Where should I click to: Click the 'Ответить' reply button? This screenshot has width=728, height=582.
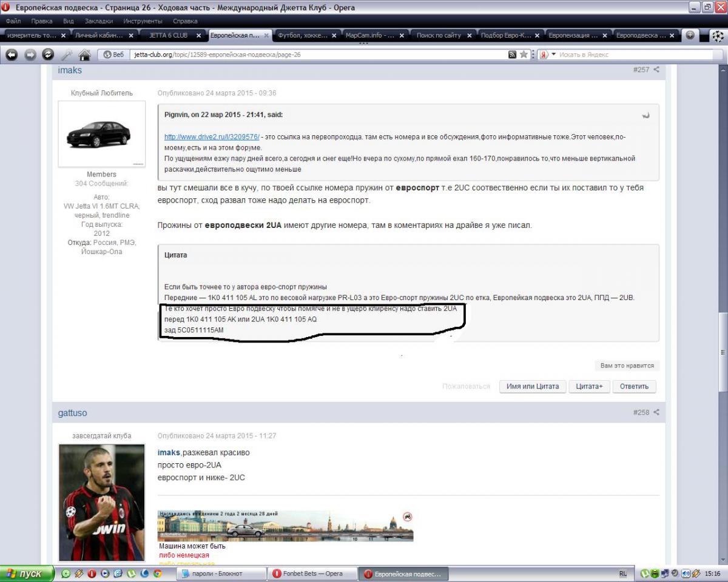coord(634,386)
